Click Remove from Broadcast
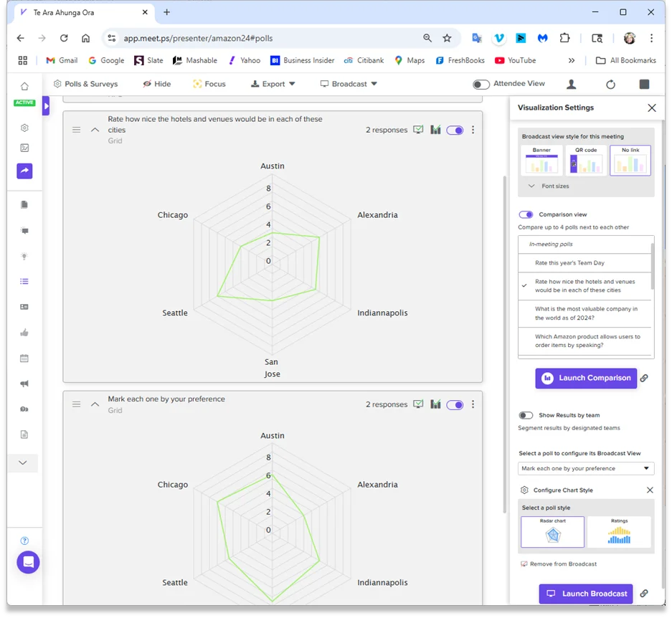 (559, 564)
